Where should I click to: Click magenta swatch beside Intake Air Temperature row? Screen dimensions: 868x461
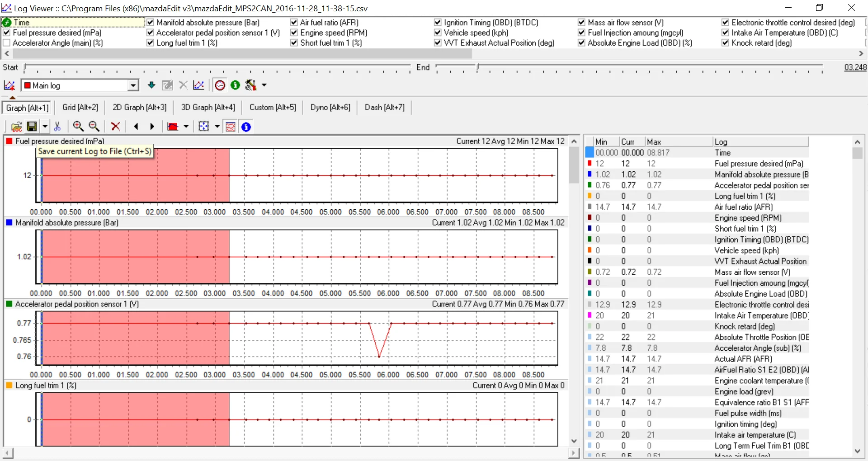point(590,315)
